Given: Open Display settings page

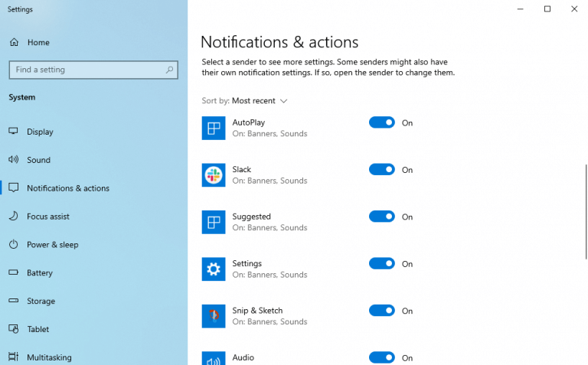Looking at the screenshot, I should tap(40, 132).
